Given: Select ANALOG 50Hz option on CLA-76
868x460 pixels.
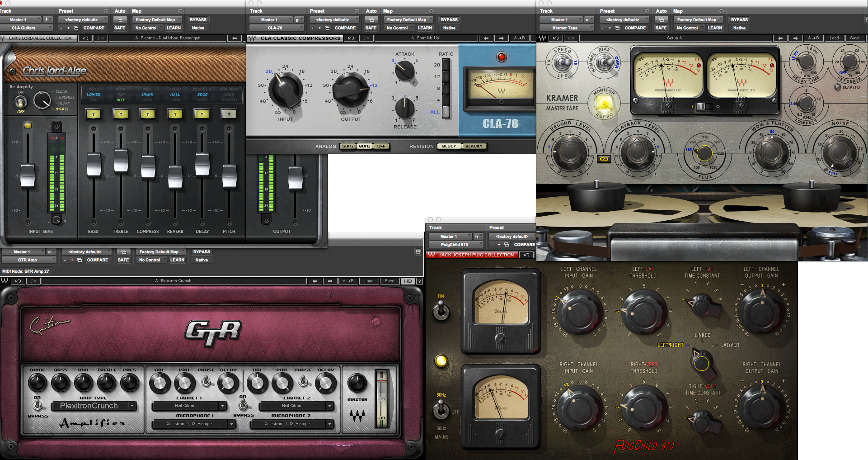Looking at the screenshot, I should (348, 146).
